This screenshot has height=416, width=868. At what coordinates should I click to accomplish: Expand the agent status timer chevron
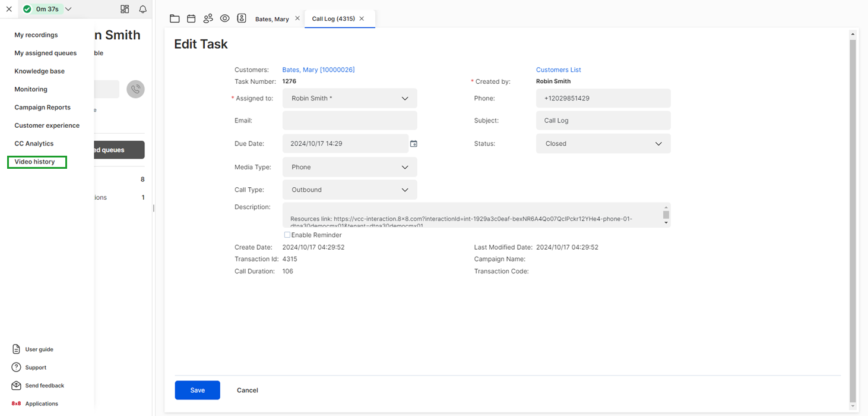tap(68, 9)
